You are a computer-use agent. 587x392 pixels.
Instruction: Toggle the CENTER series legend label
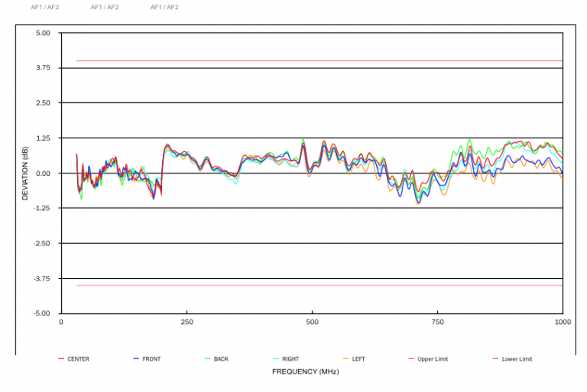coord(78,358)
